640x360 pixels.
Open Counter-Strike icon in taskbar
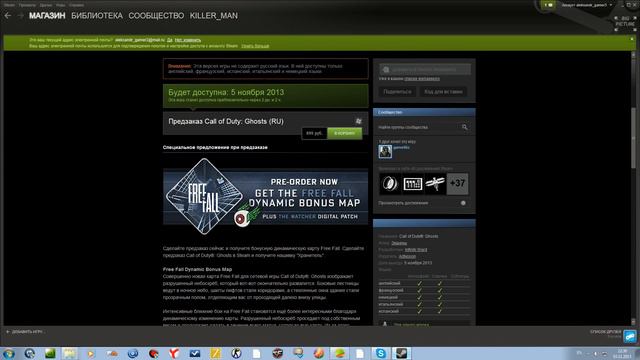(x=236, y=353)
